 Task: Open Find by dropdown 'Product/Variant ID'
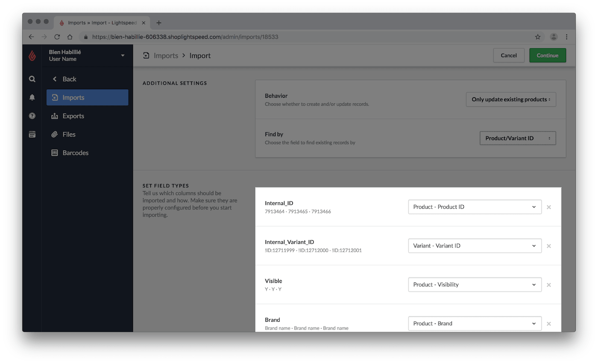518,138
